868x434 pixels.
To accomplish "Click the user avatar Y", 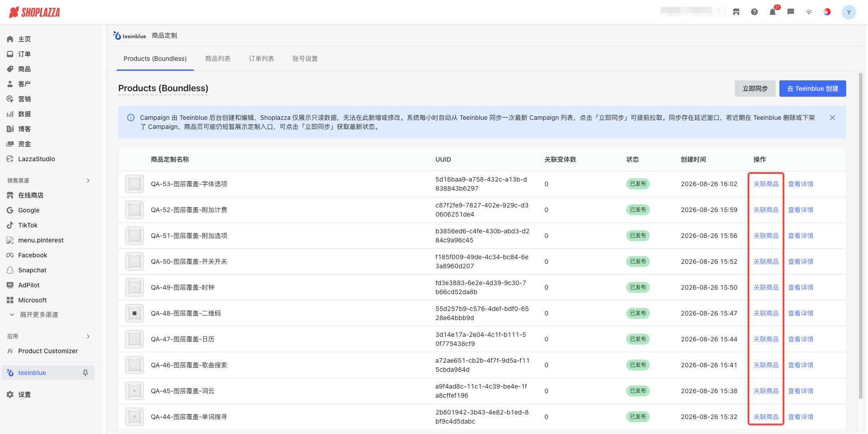I will coord(848,12).
